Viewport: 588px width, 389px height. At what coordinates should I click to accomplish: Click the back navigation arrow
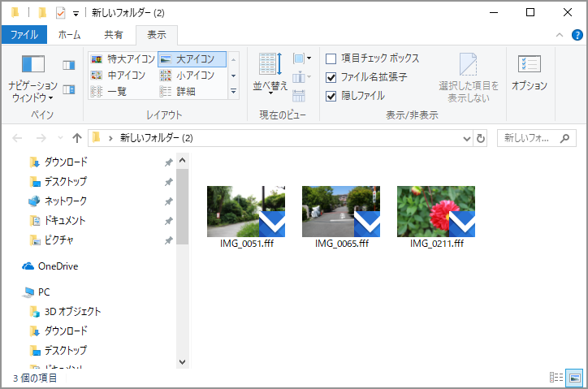[x=17, y=138]
